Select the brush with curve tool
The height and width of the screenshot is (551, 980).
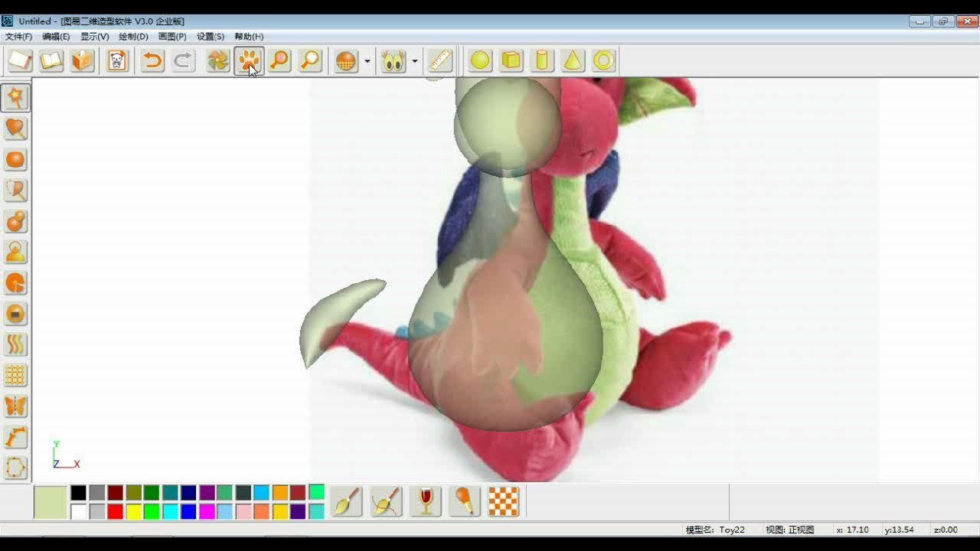click(x=386, y=502)
